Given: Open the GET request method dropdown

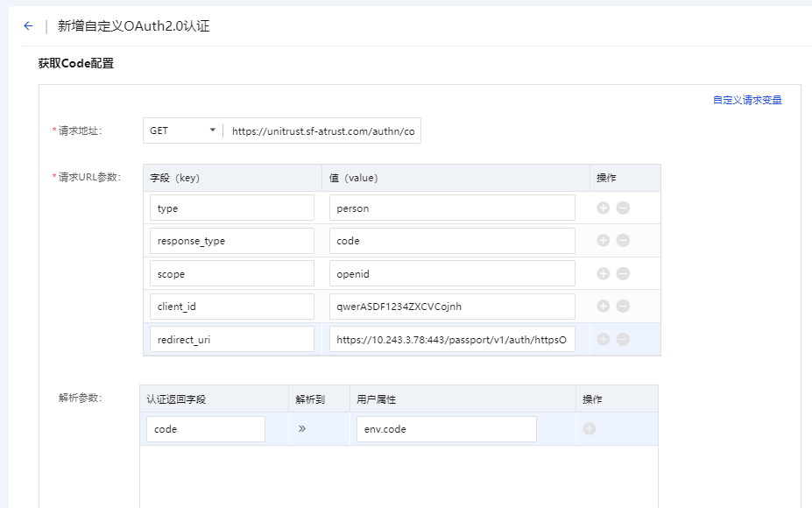Looking at the screenshot, I should tap(183, 131).
